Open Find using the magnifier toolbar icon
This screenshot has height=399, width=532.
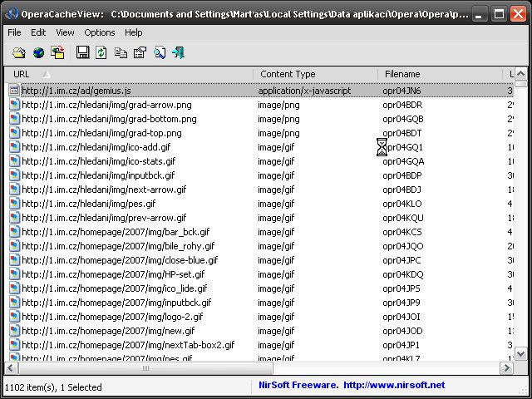(160, 52)
